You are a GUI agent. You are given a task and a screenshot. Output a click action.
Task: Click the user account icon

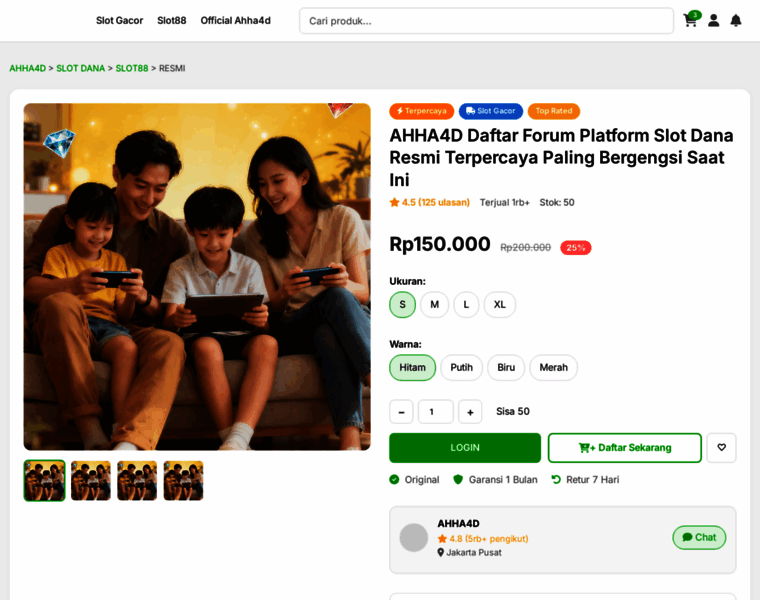click(713, 20)
